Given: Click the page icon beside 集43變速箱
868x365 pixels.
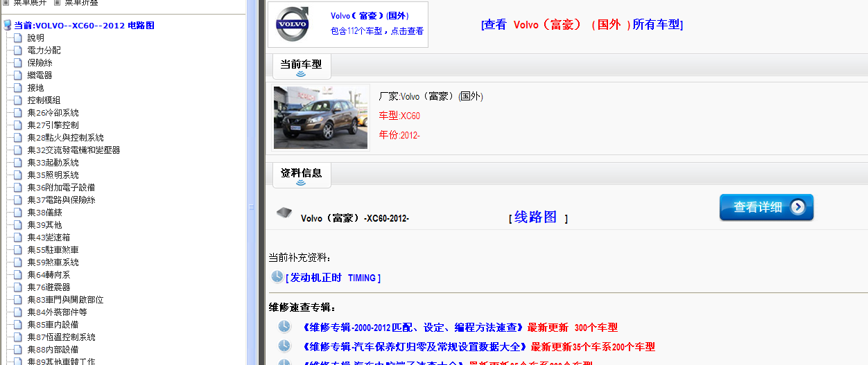Looking at the screenshot, I should (x=18, y=238).
